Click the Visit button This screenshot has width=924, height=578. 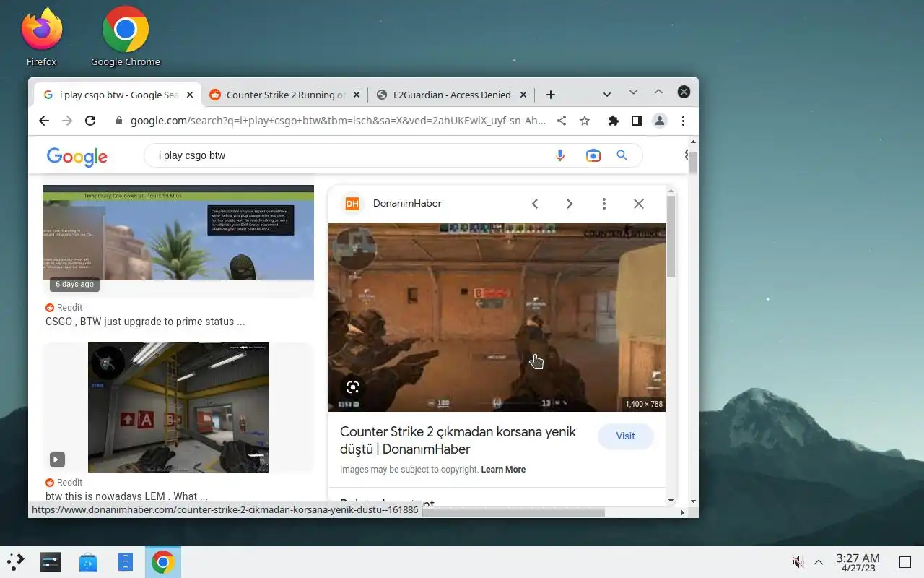tap(626, 436)
